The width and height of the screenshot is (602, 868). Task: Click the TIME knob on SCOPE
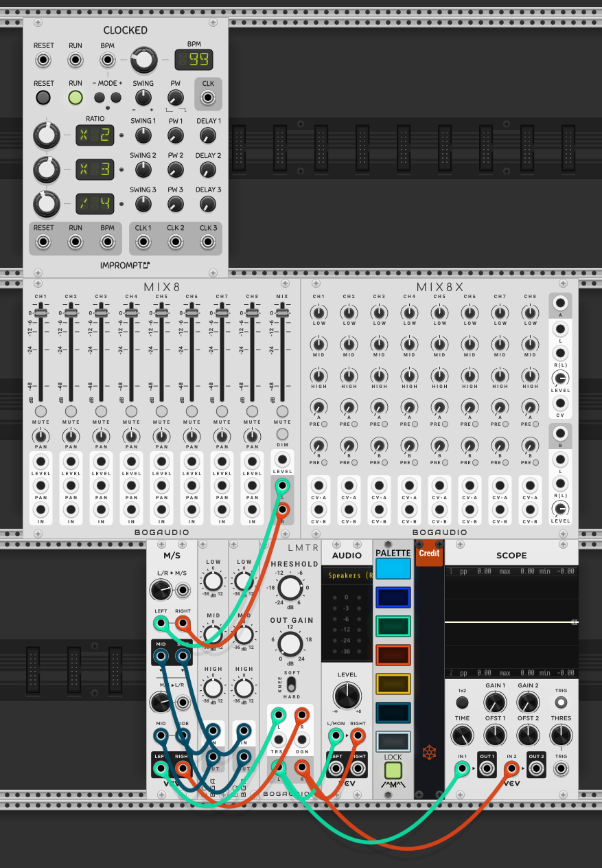(461, 735)
